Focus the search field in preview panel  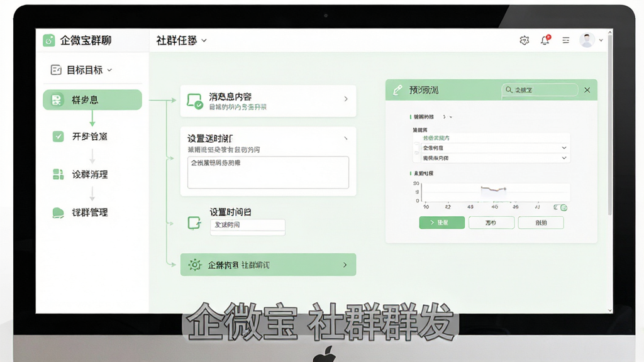[x=540, y=90]
